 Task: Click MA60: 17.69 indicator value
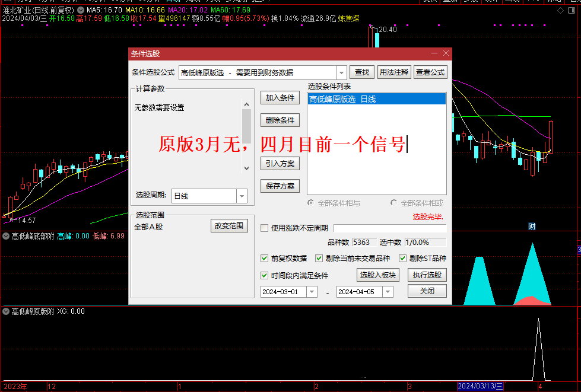[x=230, y=10]
